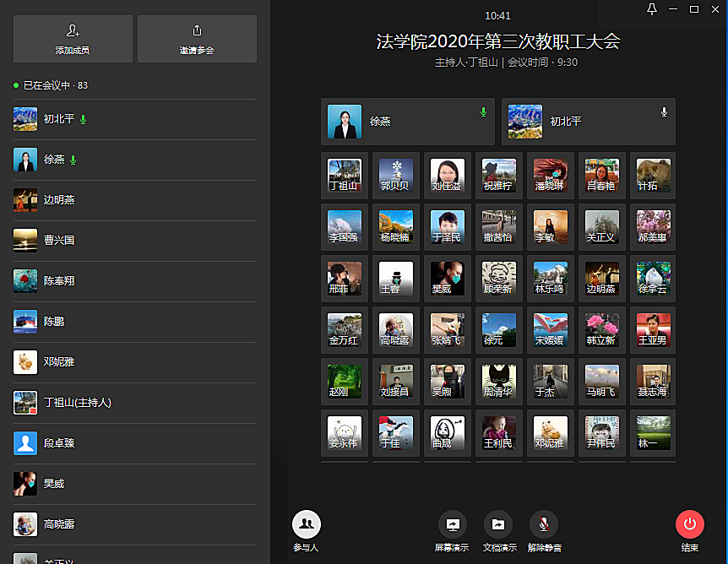Select 段卓臻 in the participant list
Viewport: 728px width, 564px height.
pyautogui.click(x=59, y=443)
